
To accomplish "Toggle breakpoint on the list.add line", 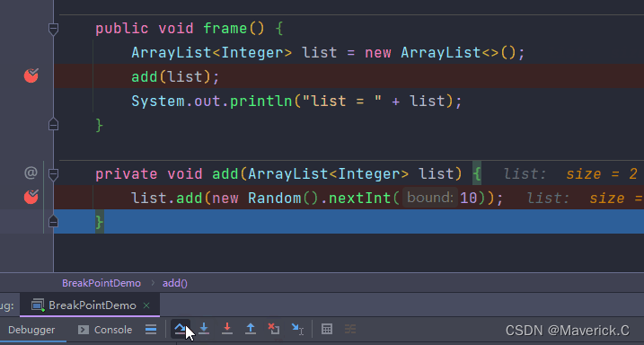I will tap(31, 197).
